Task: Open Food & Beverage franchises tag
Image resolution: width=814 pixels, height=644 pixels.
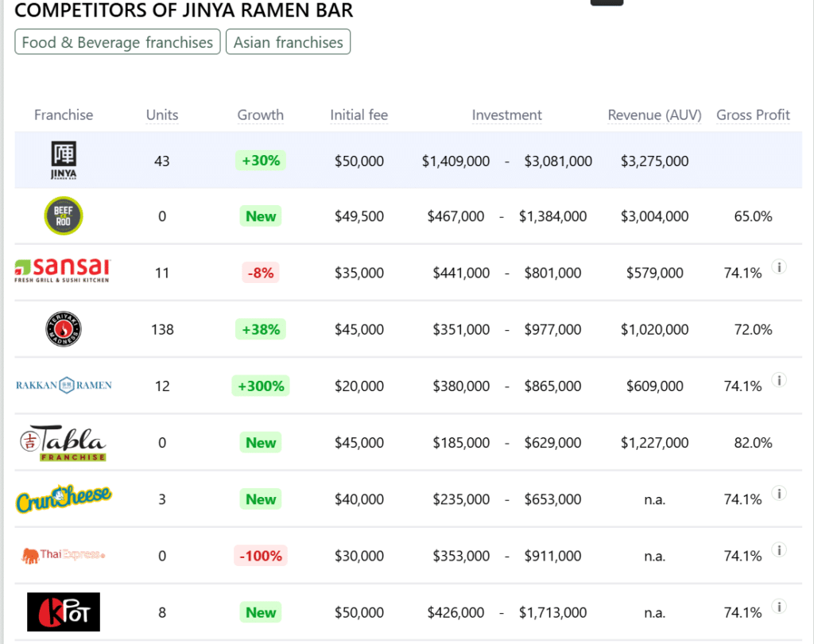Action: (x=118, y=42)
